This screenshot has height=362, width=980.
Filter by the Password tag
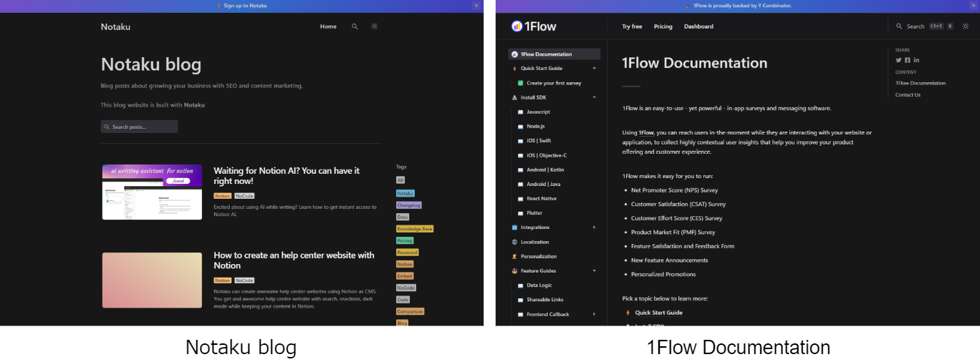(x=407, y=253)
